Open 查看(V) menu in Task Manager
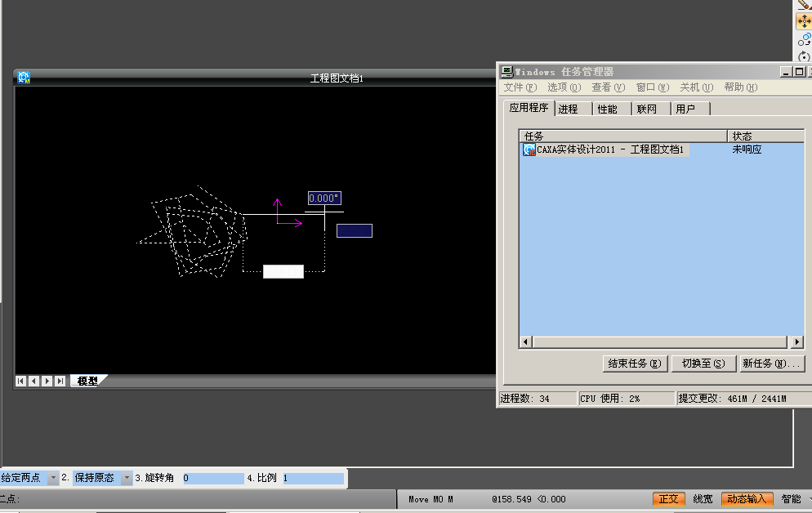 609,87
